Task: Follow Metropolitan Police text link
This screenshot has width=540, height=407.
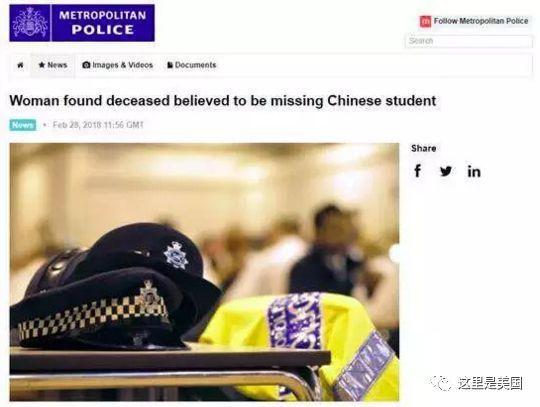Action: pyautogui.click(x=481, y=21)
